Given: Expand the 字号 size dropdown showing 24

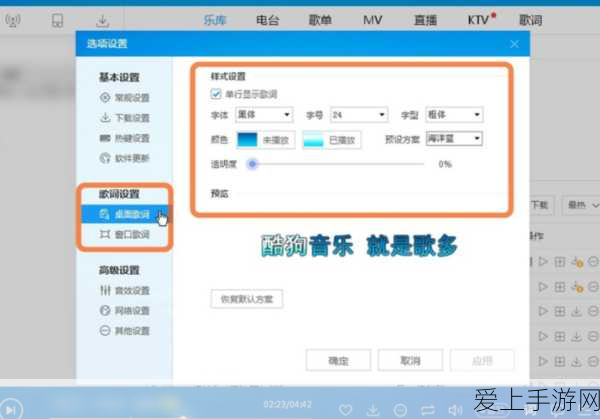Looking at the screenshot, I should (x=359, y=115).
